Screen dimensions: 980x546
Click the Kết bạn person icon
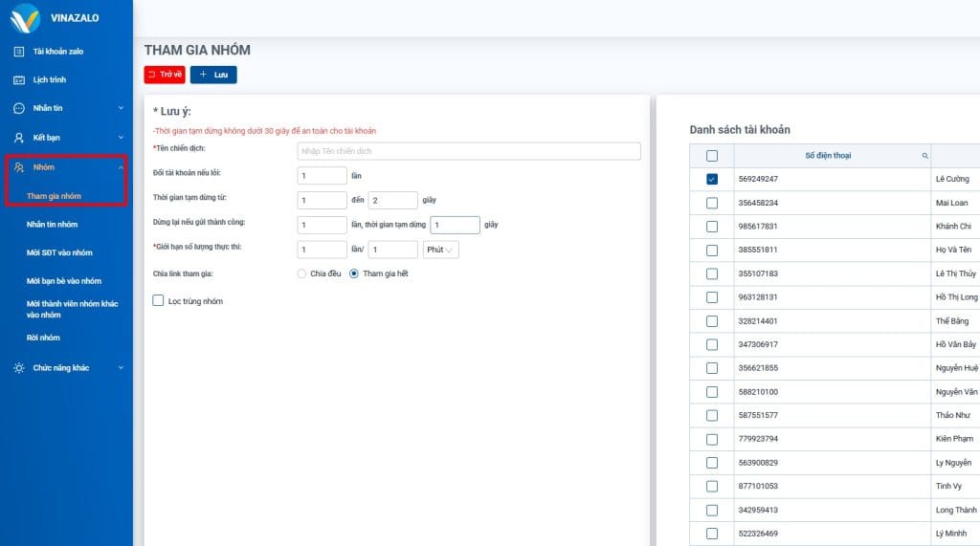[18, 138]
